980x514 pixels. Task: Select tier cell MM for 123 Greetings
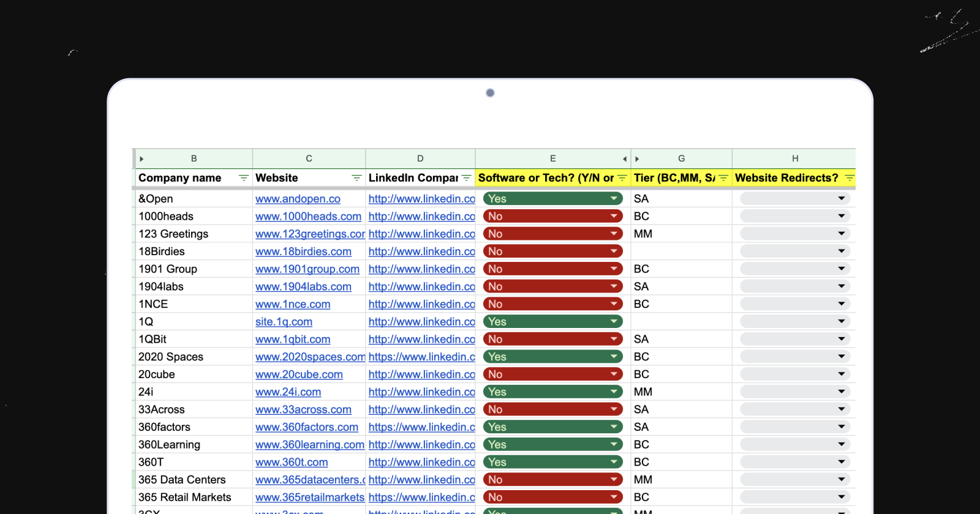(x=681, y=234)
